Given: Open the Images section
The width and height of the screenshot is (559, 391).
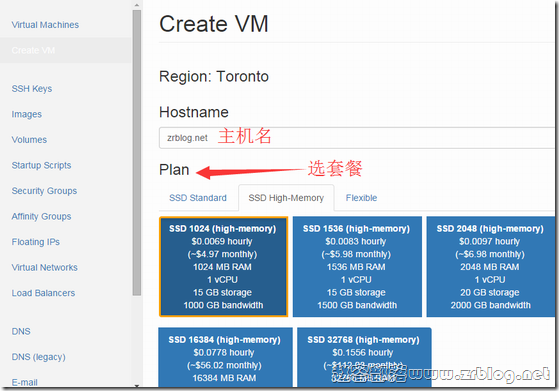Looking at the screenshot, I should point(26,114).
